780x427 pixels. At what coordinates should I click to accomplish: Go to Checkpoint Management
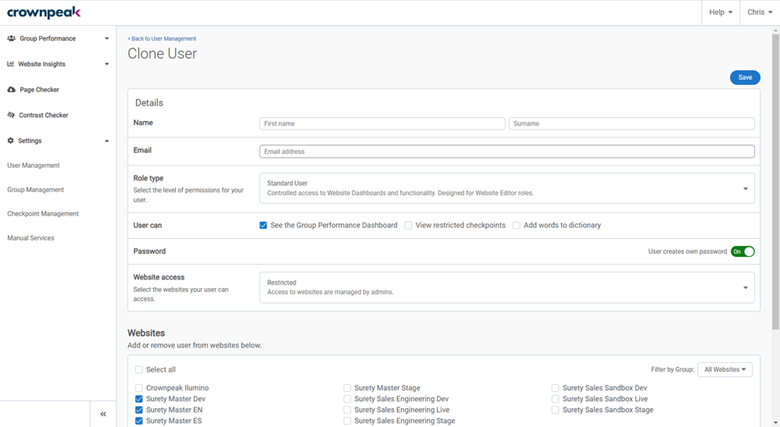click(43, 214)
